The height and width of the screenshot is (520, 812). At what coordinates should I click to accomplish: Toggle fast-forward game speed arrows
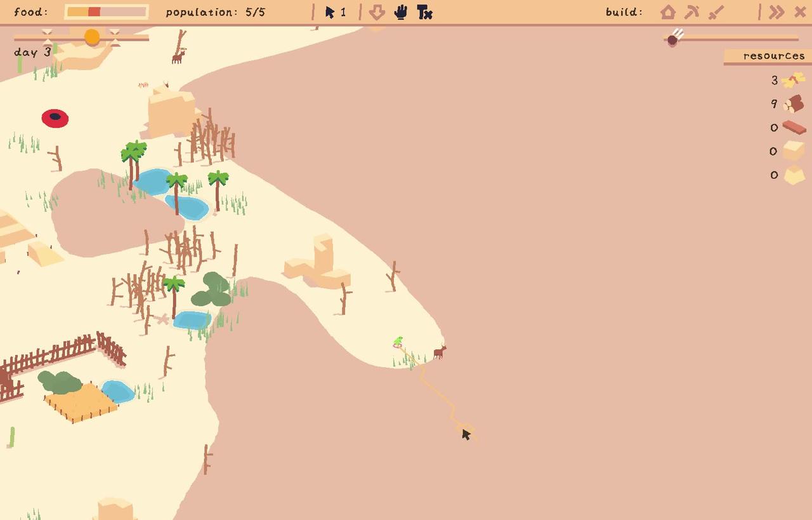point(776,12)
